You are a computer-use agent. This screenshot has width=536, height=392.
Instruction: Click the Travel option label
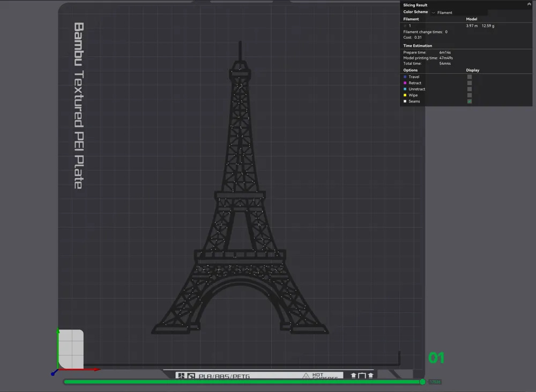414,77
